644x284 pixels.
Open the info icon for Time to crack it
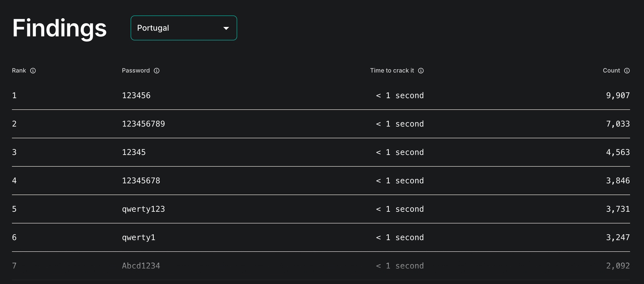421,70
